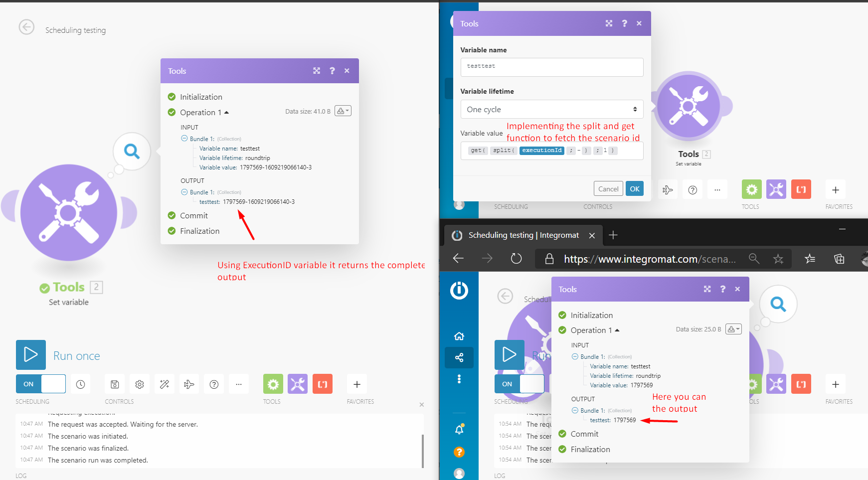Open the browser favorites list icon

pos(810,259)
